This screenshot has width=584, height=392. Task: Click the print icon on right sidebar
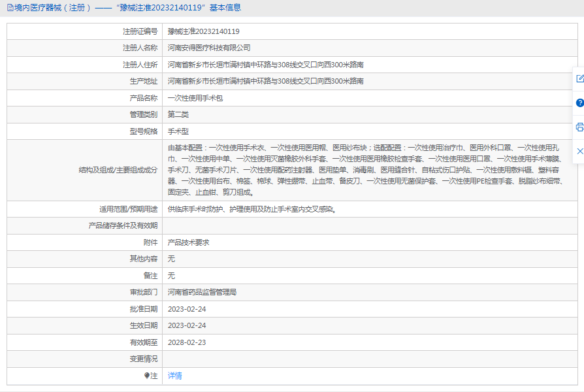pos(579,127)
